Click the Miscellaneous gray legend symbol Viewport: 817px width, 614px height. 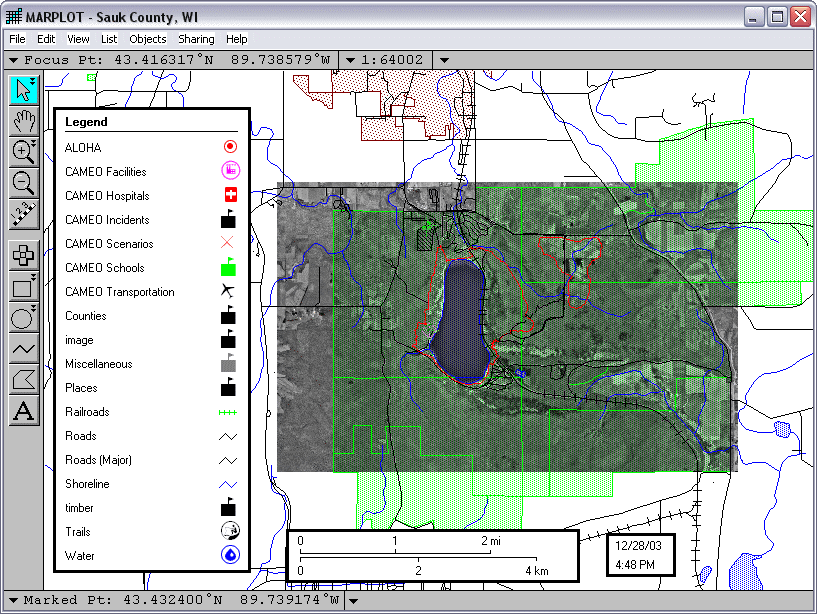(228, 363)
